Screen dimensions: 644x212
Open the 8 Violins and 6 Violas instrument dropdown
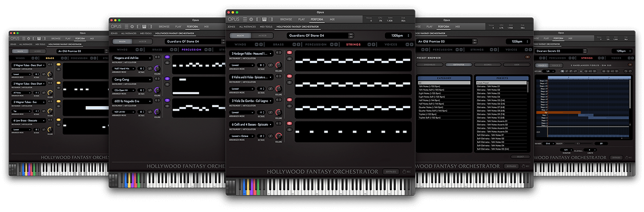[252, 77]
